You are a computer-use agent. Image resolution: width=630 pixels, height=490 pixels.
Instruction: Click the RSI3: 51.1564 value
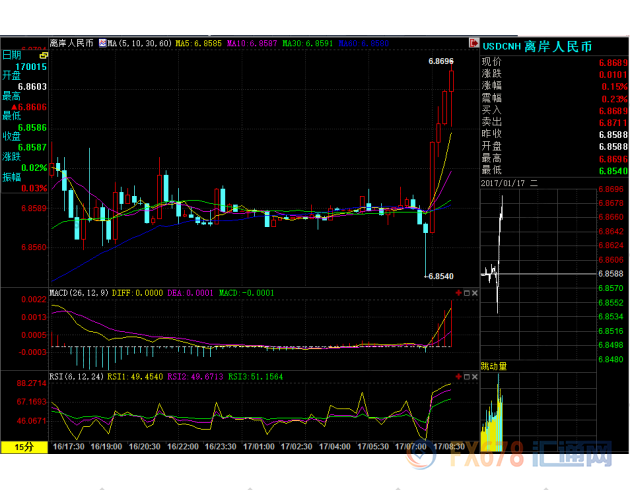[x=256, y=377]
